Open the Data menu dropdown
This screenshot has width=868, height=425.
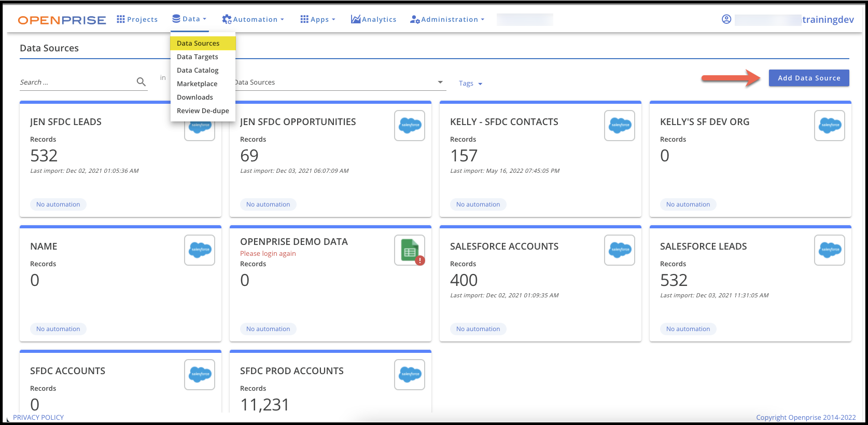189,19
